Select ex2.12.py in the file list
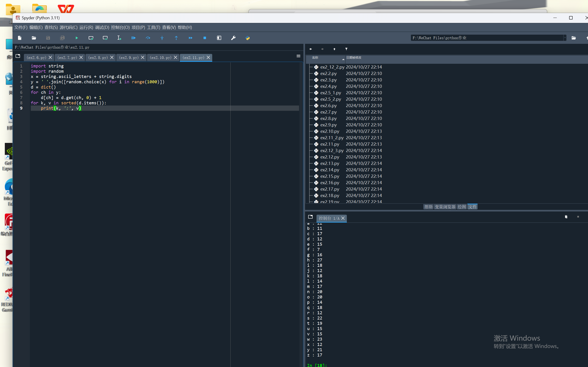 [x=329, y=157]
